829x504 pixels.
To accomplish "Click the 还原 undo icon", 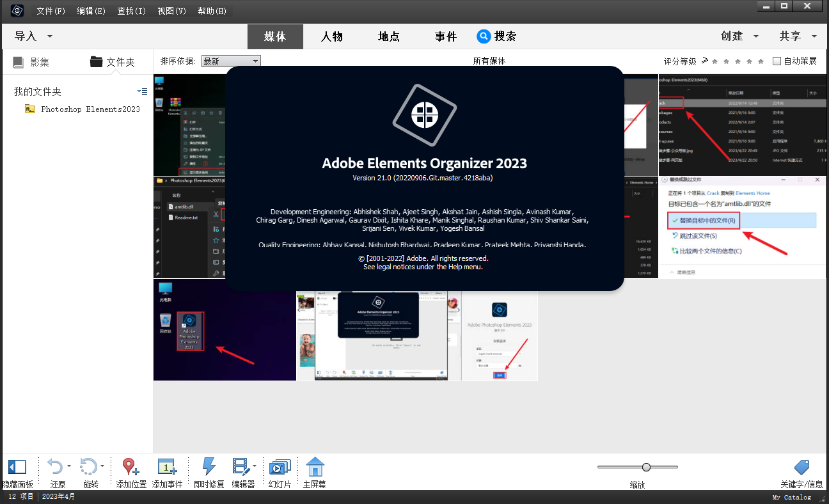I will pyautogui.click(x=56, y=467).
